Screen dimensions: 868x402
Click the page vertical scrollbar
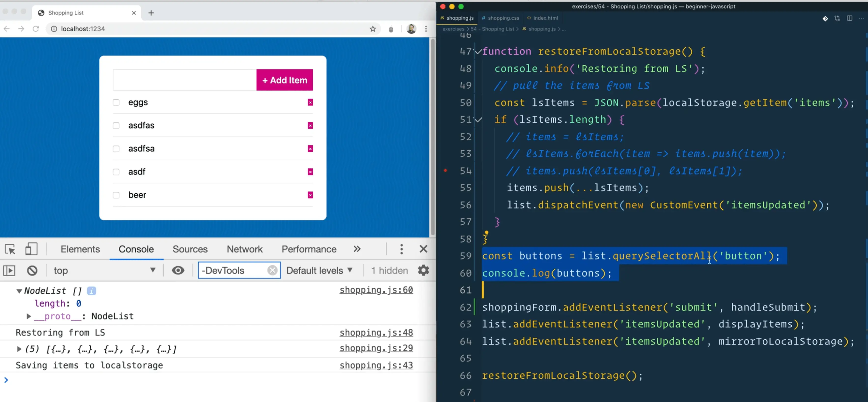click(432, 135)
